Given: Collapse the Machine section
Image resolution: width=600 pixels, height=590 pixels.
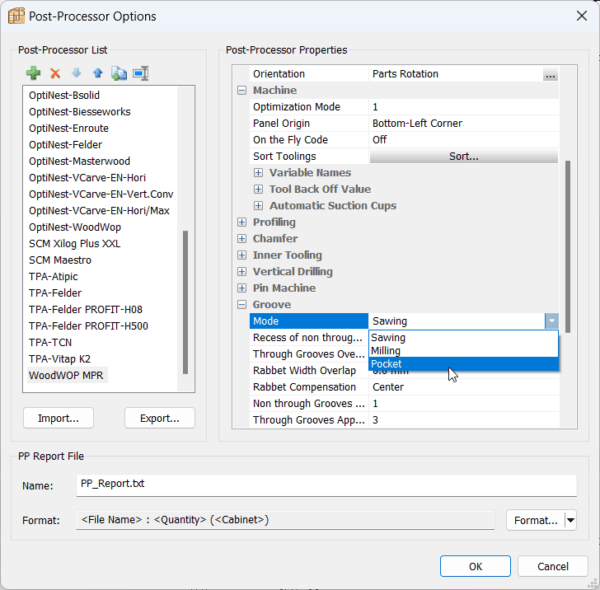Looking at the screenshot, I should pyautogui.click(x=242, y=91).
